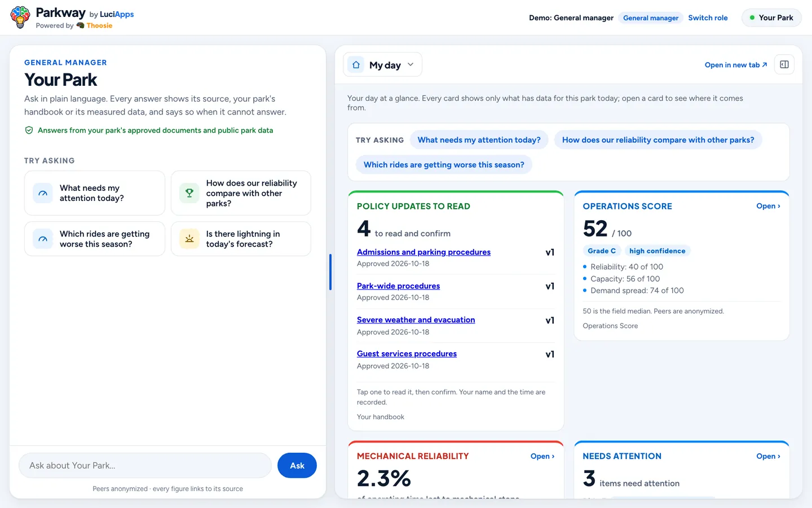Open the Your Park selector

coord(771,17)
